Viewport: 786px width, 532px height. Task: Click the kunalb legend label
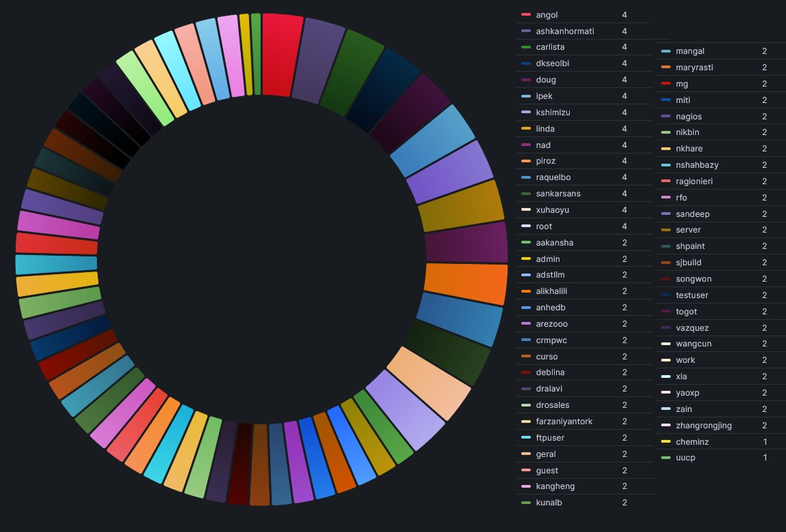point(549,503)
